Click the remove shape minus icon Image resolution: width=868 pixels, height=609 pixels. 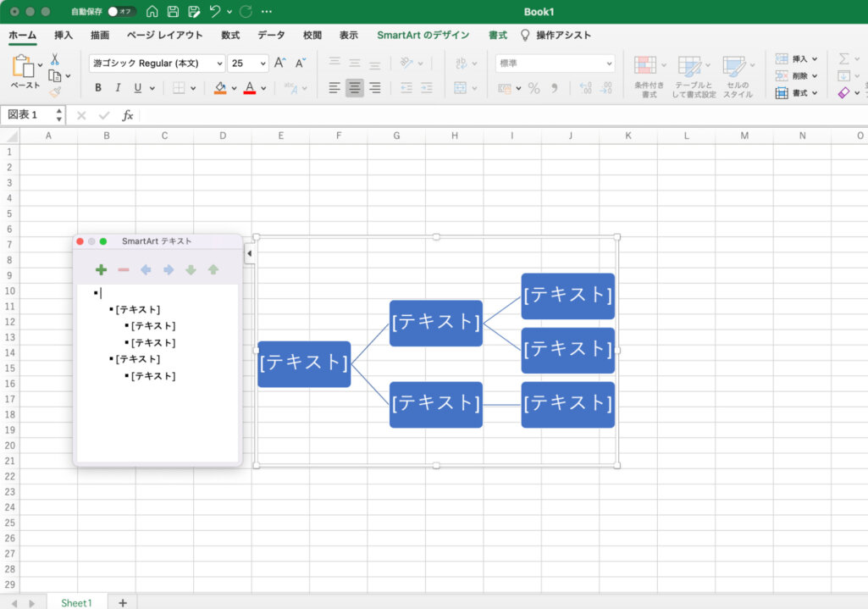tap(123, 269)
